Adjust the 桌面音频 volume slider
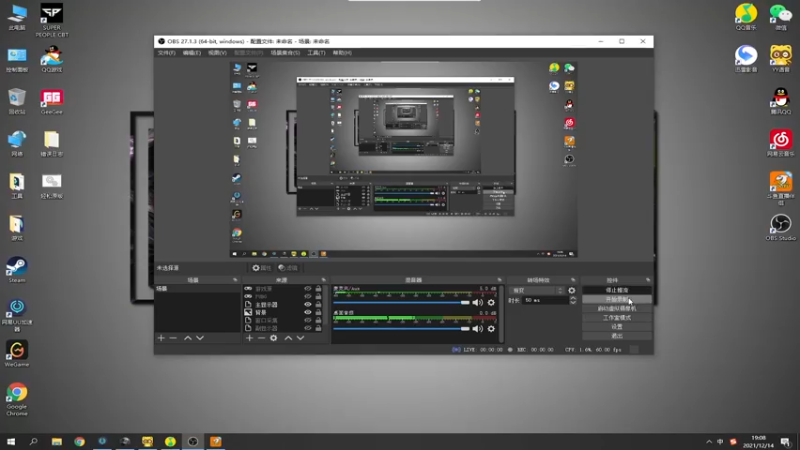 click(402, 329)
